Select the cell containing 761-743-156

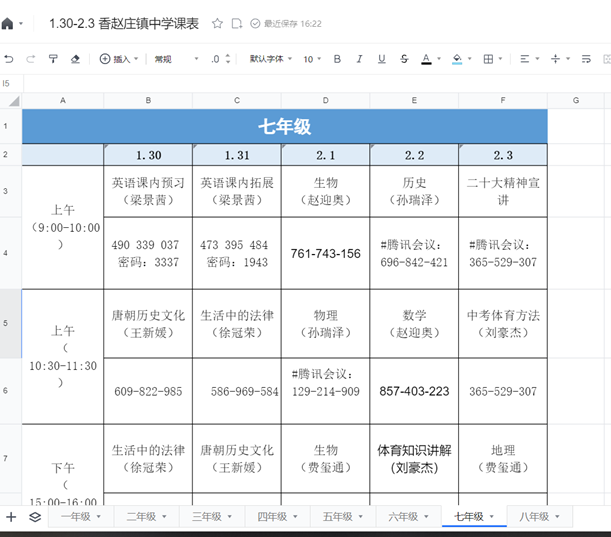tap(325, 254)
